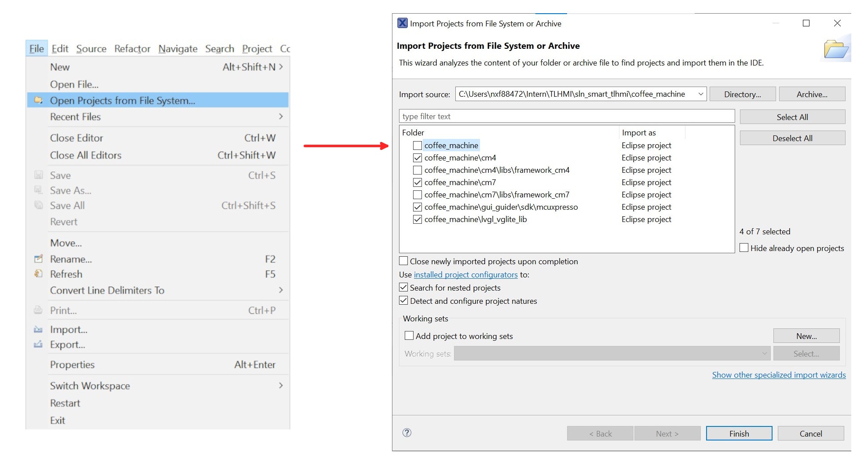Image resolution: width=868 pixels, height=466 pixels.
Task: Click the folder icon beside Open Projects
Action: click(38, 100)
